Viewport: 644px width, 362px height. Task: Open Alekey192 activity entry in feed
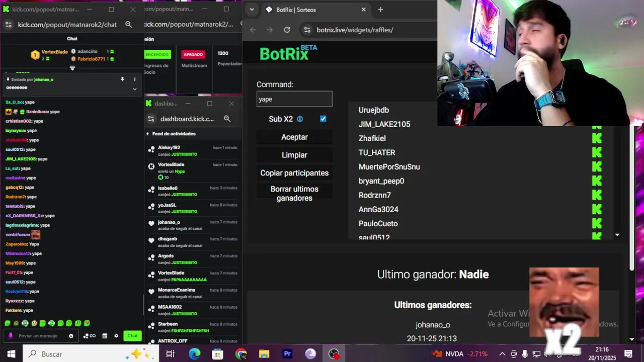(192, 151)
